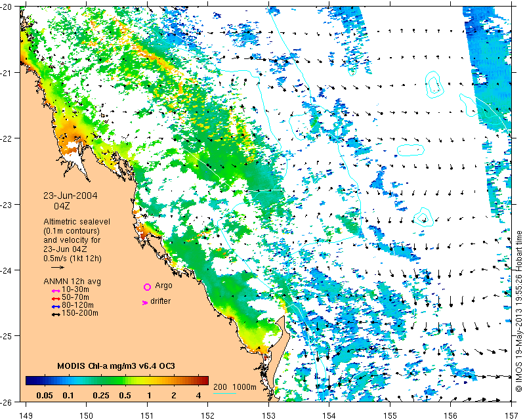This screenshot has height=420, width=525.
Task: Click the magenta 10-30m arrow symbol
Action: point(56,291)
